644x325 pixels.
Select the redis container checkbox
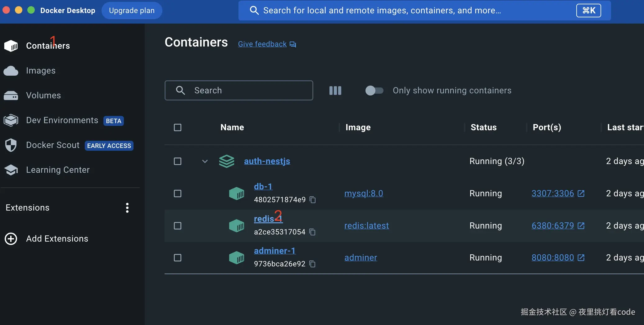tap(178, 226)
